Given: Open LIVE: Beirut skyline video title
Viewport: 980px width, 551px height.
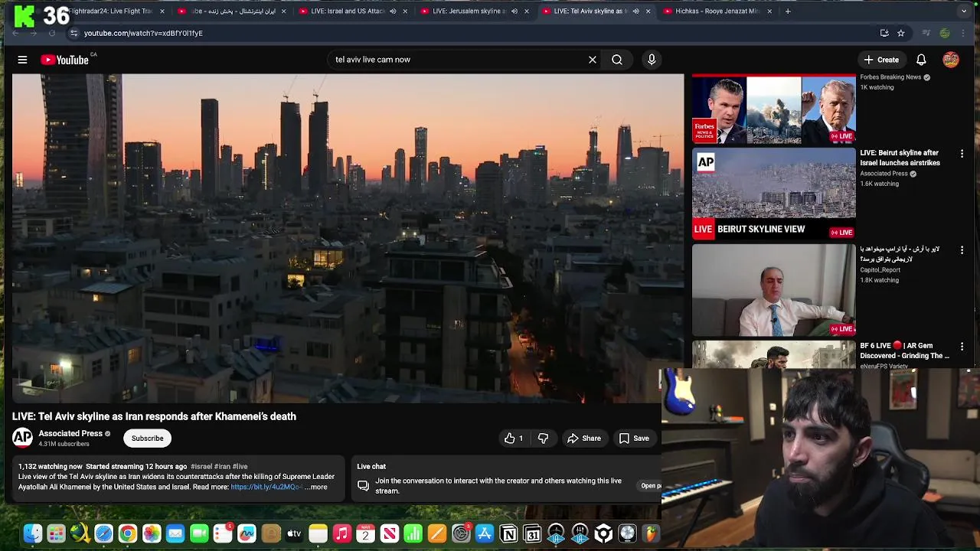Looking at the screenshot, I should [899, 158].
